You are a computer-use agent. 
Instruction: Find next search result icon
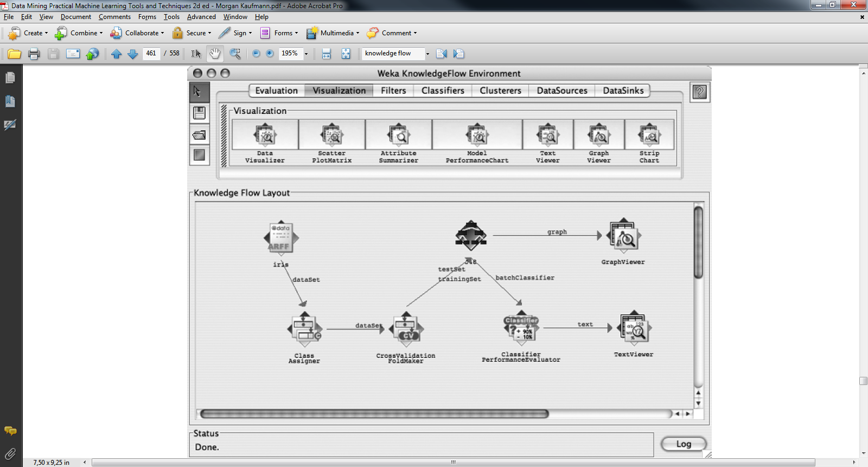(x=459, y=54)
